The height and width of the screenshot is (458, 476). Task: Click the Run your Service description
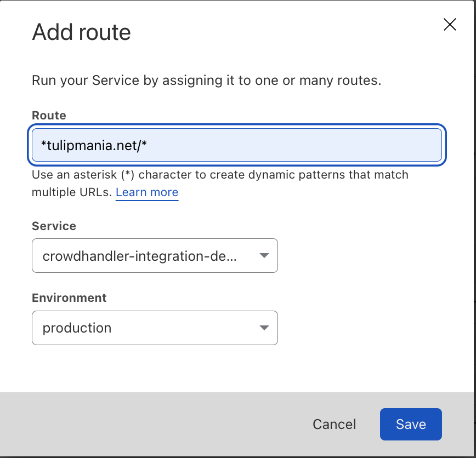(206, 81)
